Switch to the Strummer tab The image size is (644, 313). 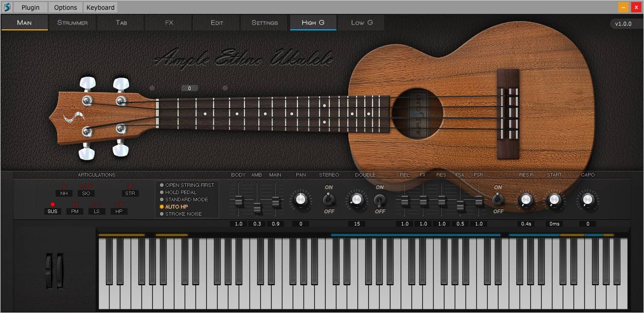[x=72, y=23]
